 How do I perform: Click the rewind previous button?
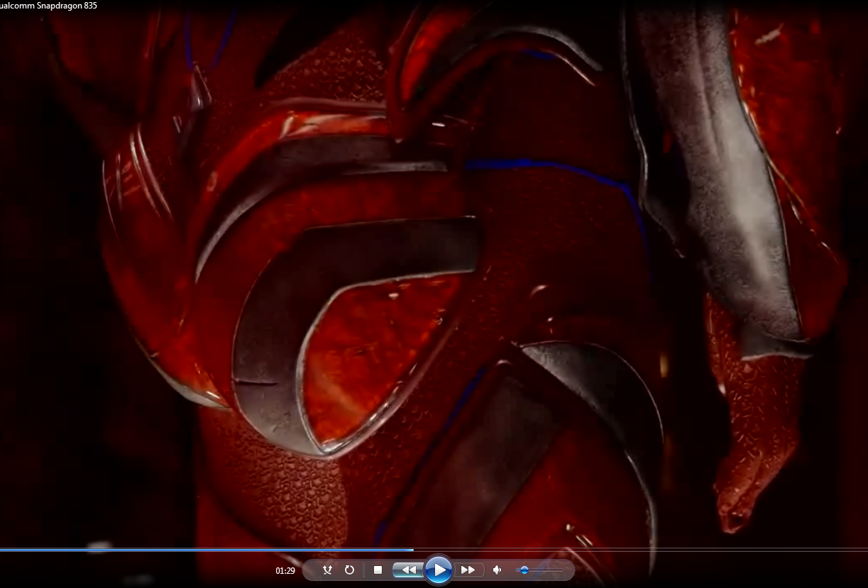(x=408, y=570)
